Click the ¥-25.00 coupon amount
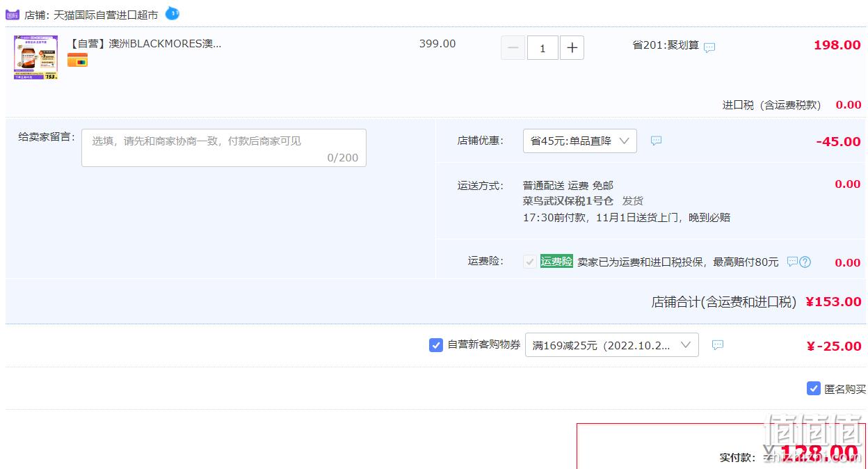 click(834, 347)
